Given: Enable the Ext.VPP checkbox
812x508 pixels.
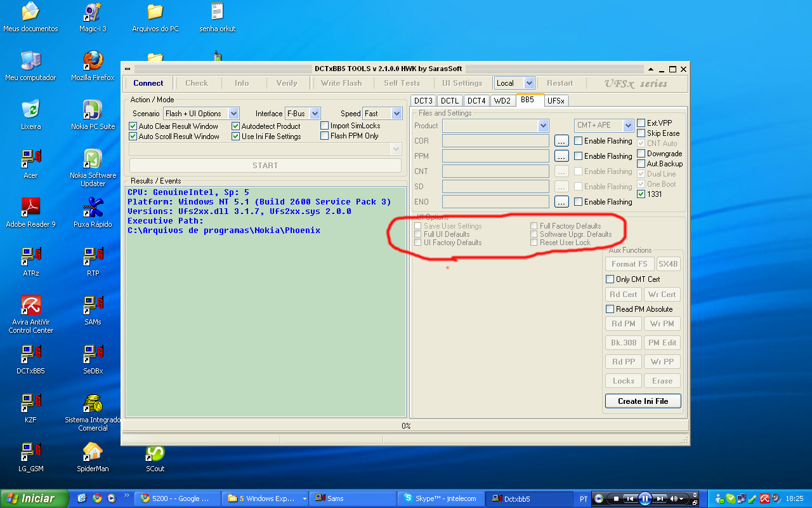Looking at the screenshot, I should pyautogui.click(x=641, y=123).
